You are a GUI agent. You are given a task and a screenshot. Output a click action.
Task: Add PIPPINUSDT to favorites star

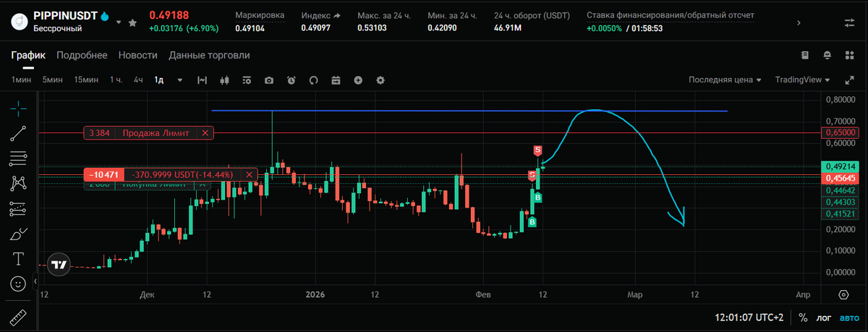coord(132,22)
